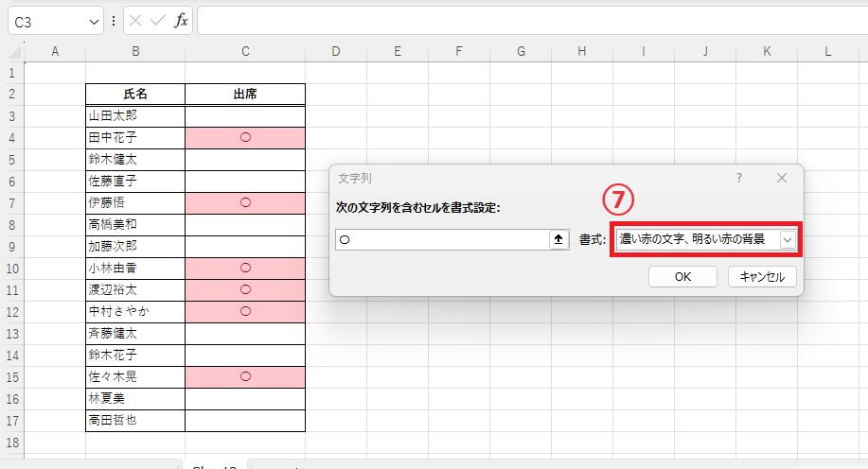Viewport: 868px width, 469px height.
Task: Select column E header
Action: [x=398, y=51]
